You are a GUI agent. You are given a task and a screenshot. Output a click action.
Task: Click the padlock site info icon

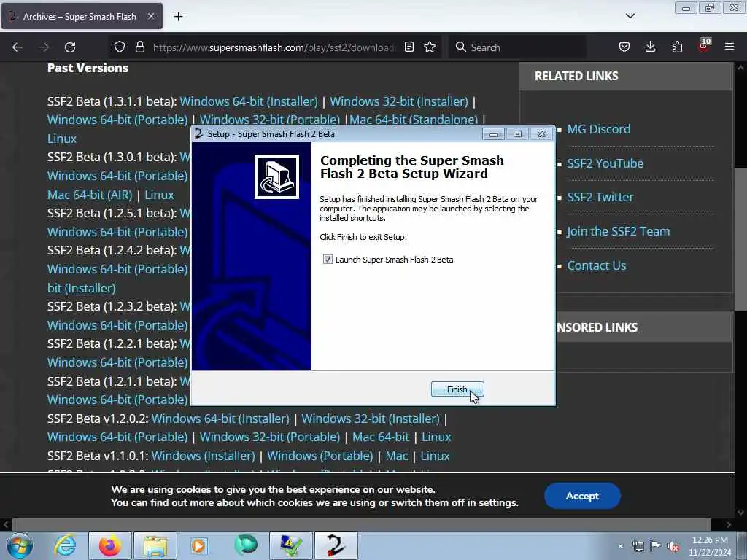(x=139, y=47)
